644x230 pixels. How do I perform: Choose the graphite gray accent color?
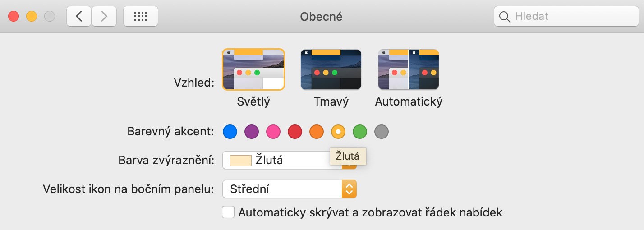coord(382,132)
